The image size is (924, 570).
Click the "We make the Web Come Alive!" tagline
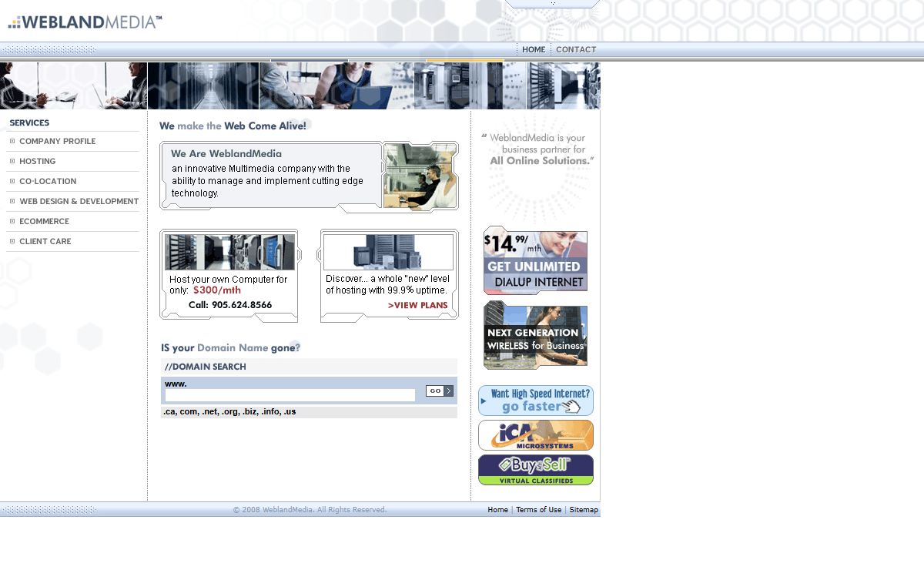[x=233, y=126]
